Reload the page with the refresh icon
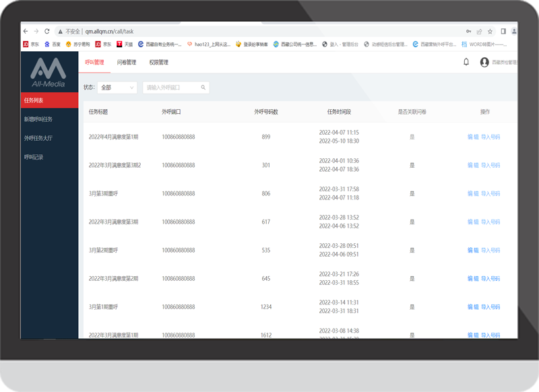Screen dimensions: 539x392 point(47,31)
